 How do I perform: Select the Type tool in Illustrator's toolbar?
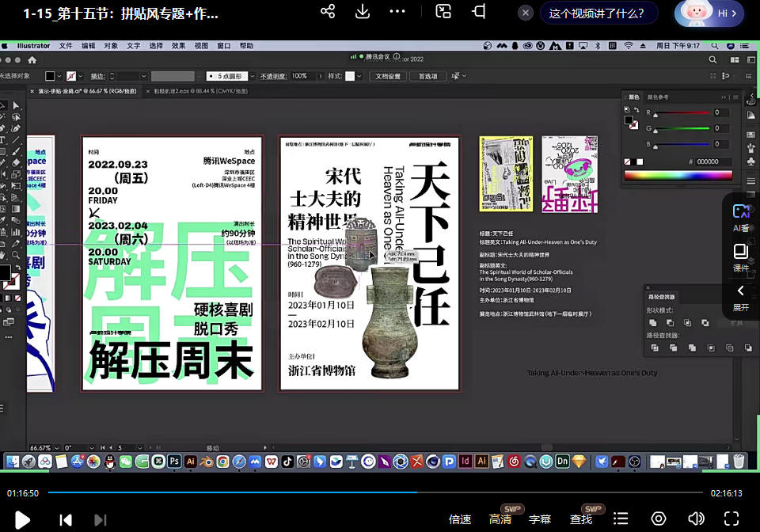click(x=3, y=139)
